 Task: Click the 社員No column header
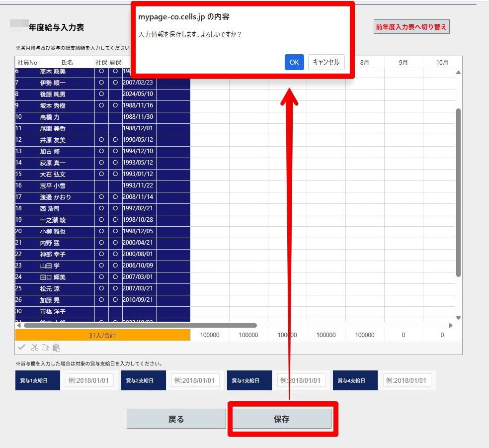[27, 62]
